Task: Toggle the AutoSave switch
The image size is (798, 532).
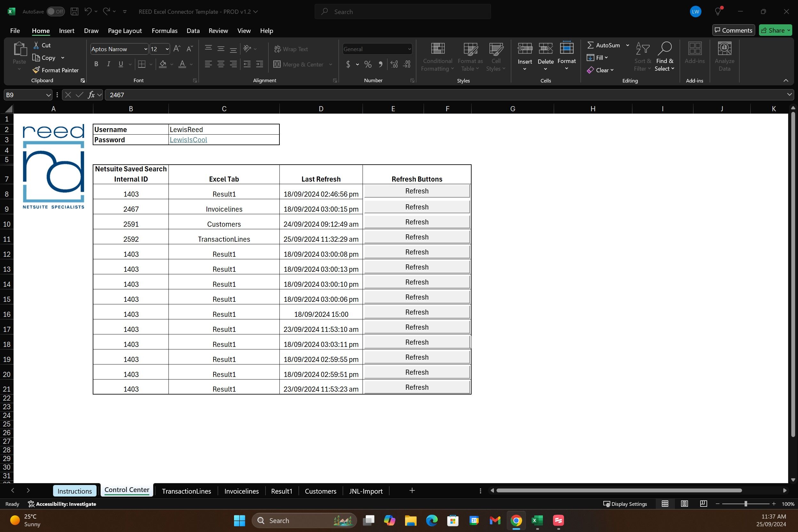Action: point(56,12)
